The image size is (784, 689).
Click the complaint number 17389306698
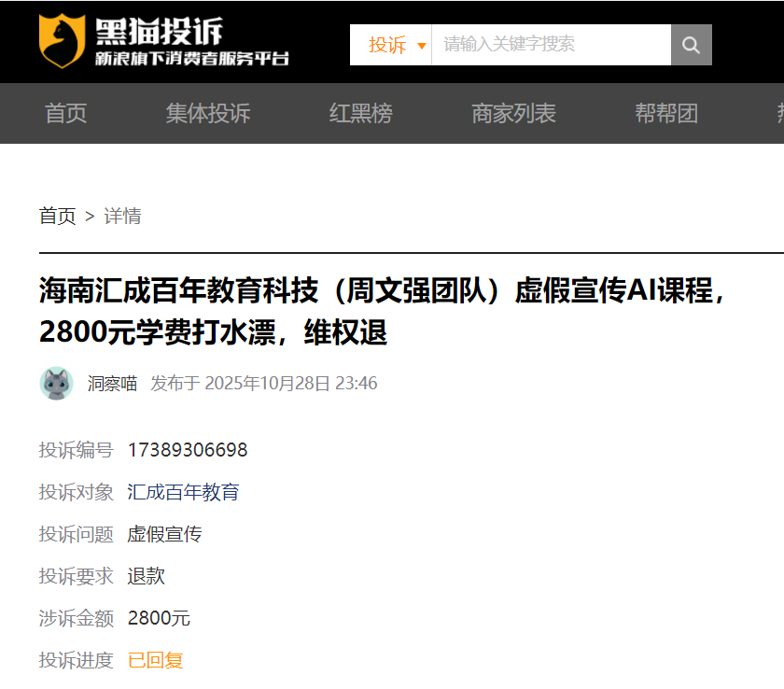click(x=188, y=449)
